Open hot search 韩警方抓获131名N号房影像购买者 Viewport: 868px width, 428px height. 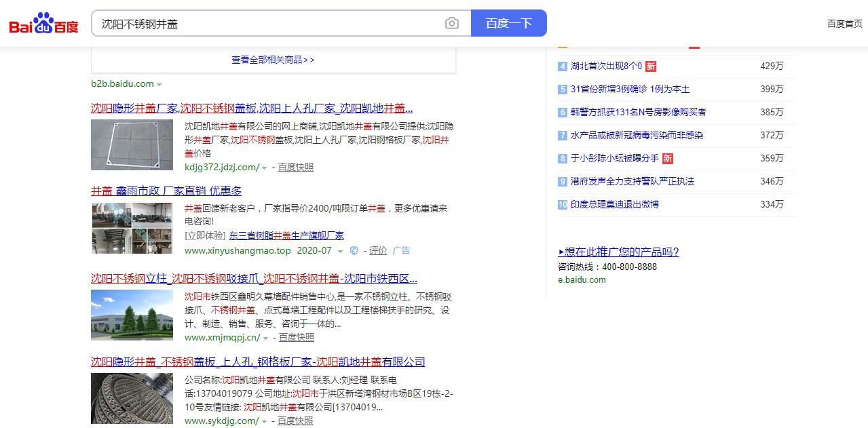coord(639,113)
